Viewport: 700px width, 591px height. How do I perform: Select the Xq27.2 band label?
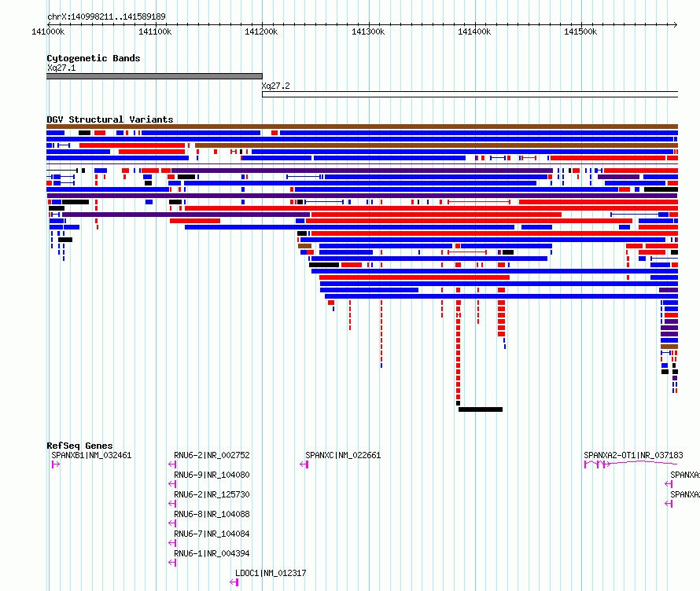(275, 86)
